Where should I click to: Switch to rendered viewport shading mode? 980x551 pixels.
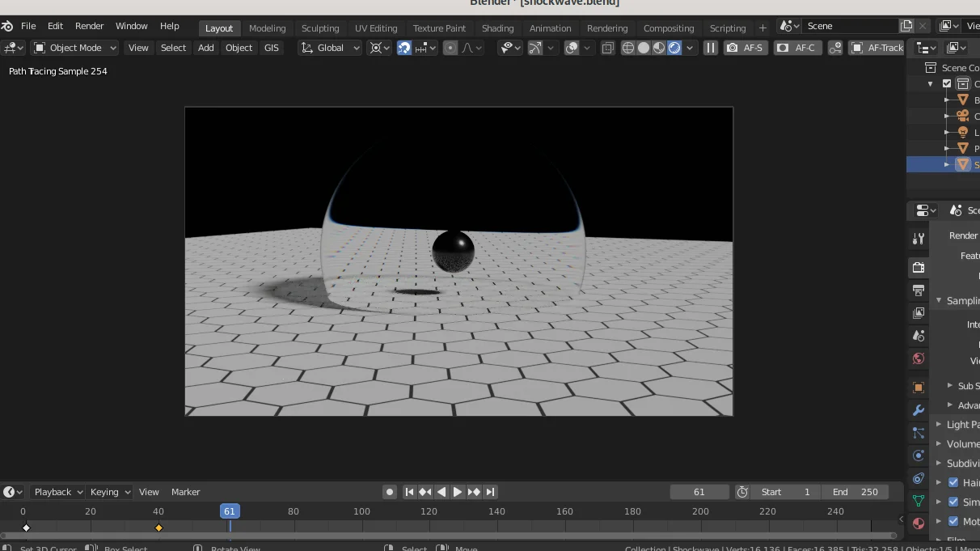point(674,48)
